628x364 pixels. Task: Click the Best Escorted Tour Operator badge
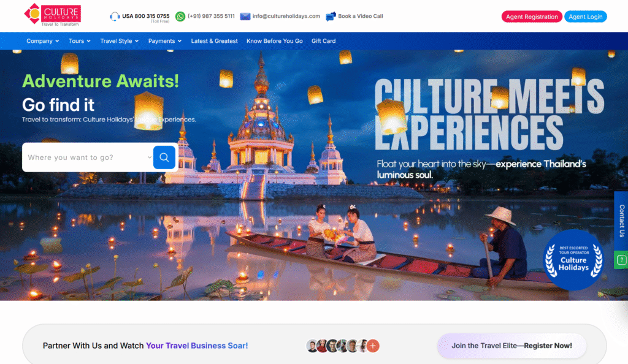coord(573,260)
